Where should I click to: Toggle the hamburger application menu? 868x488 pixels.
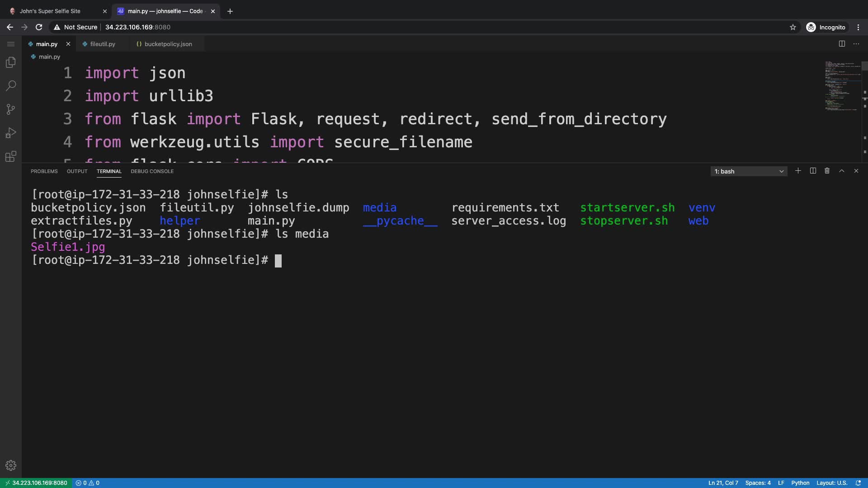pyautogui.click(x=11, y=44)
